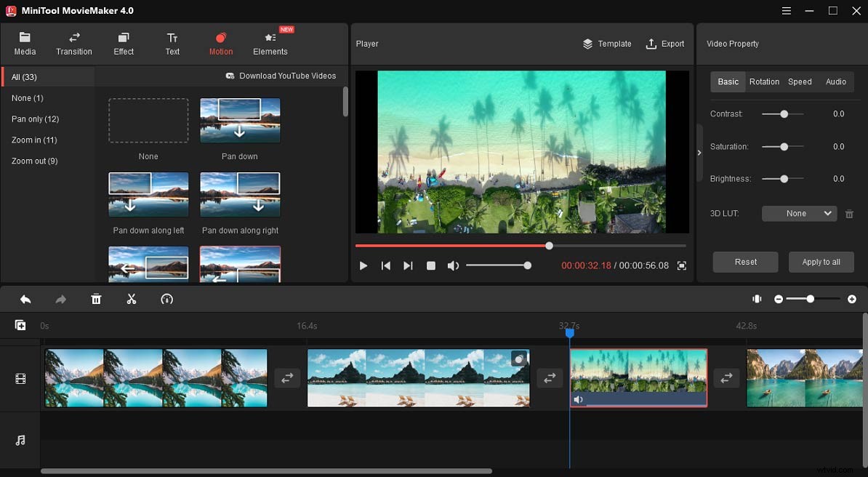Click the music note icon on the audio track
This screenshot has width=868, height=477.
(19, 440)
